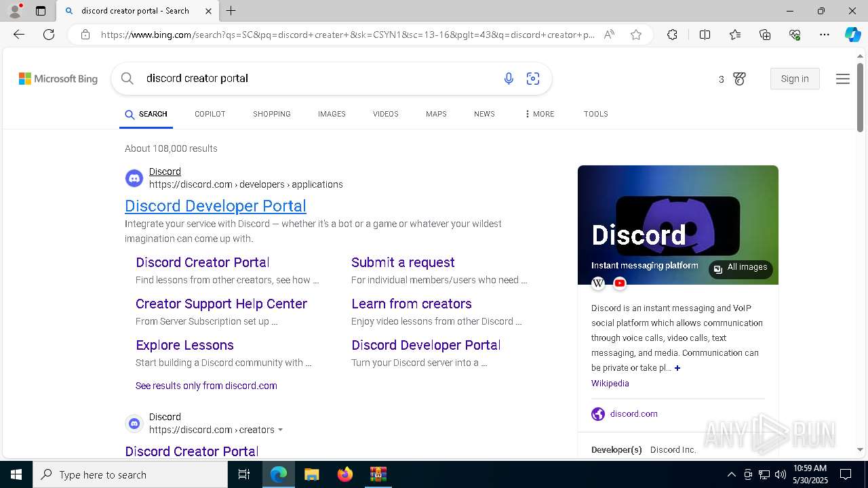868x488 pixels.
Task: Open the Discord logo thumbnail image
Action: [x=677, y=225]
